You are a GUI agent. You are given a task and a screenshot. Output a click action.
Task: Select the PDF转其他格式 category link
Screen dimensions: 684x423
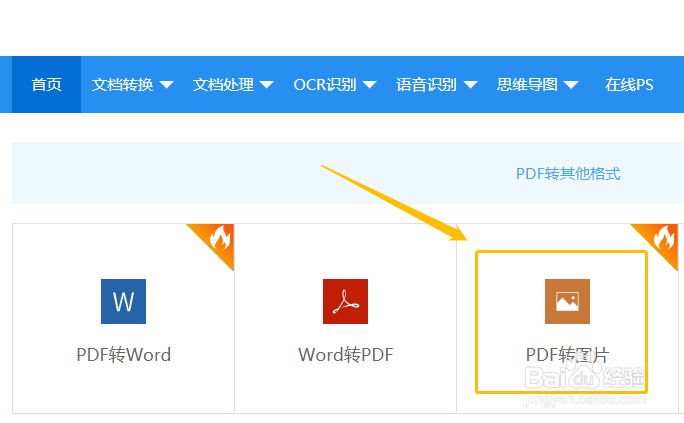pos(568,174)
